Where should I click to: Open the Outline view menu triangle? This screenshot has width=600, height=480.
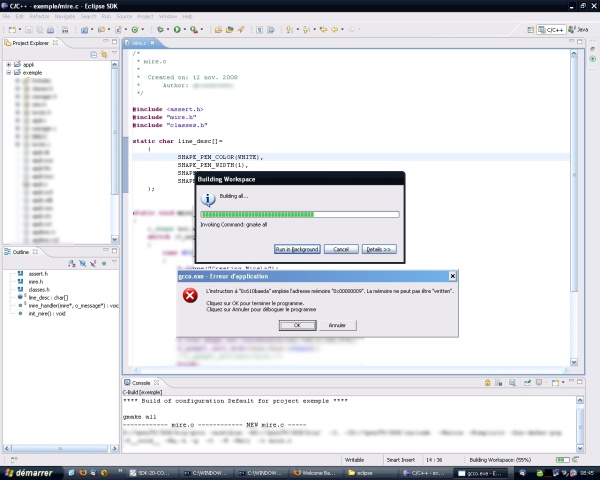click(114, 262)
